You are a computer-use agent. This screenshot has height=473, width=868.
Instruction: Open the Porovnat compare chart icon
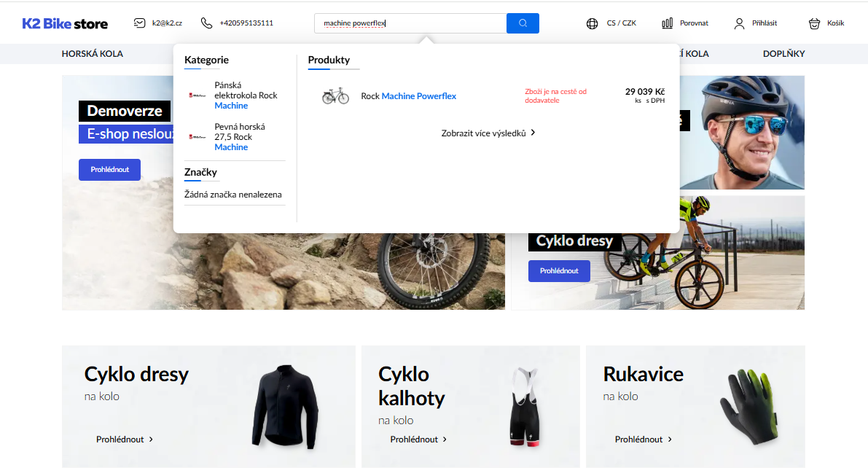coord(667,23)
